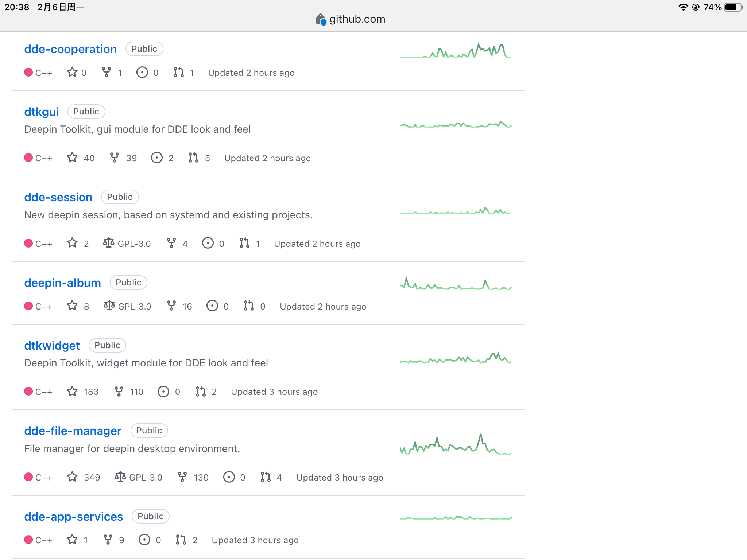Open the deepin-album repository link

coord(62,283)
